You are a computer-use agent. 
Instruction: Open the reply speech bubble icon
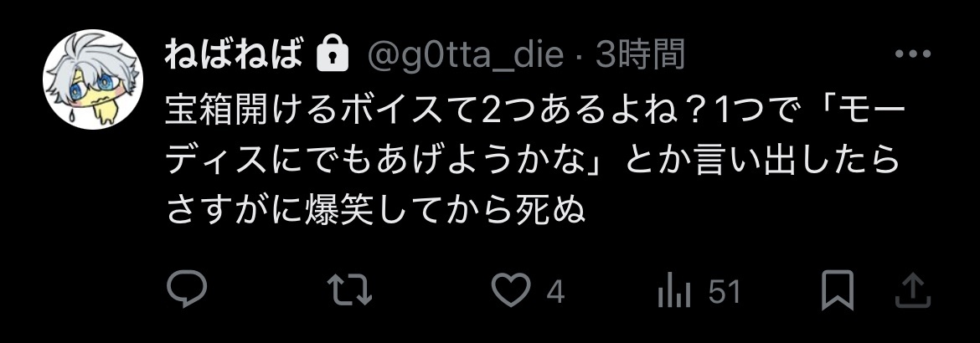(186, 290)
